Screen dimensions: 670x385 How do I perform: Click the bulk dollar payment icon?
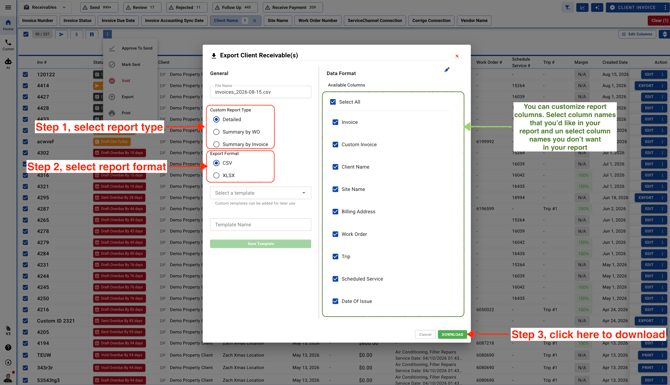click(76, 34)
